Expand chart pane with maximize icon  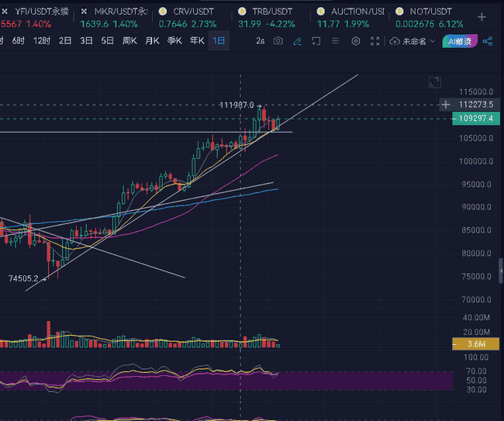(434, 81)
